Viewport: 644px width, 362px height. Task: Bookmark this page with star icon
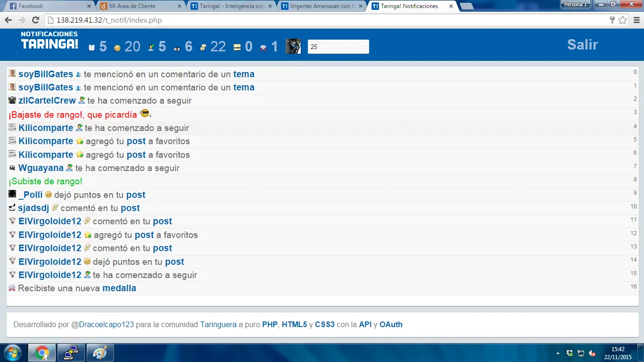coord(622,20)
